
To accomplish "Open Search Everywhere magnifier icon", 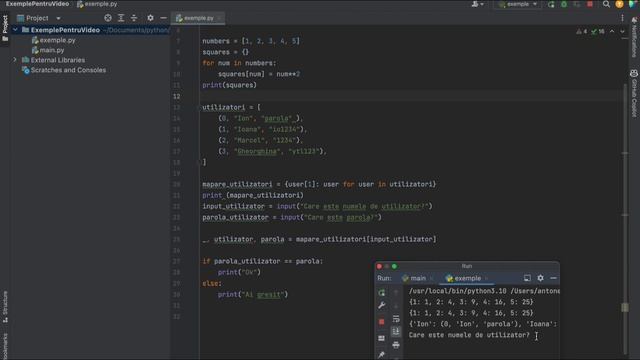I will tap(606, 4).
